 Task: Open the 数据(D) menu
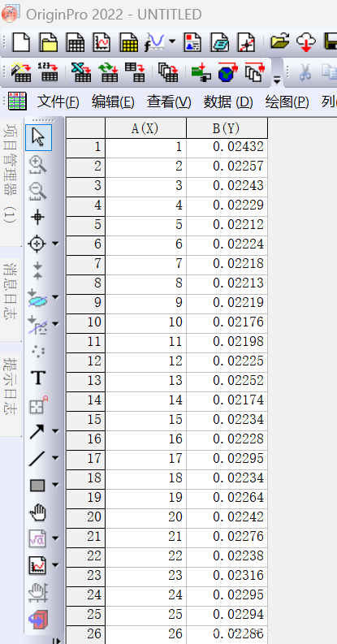point(228,102)
